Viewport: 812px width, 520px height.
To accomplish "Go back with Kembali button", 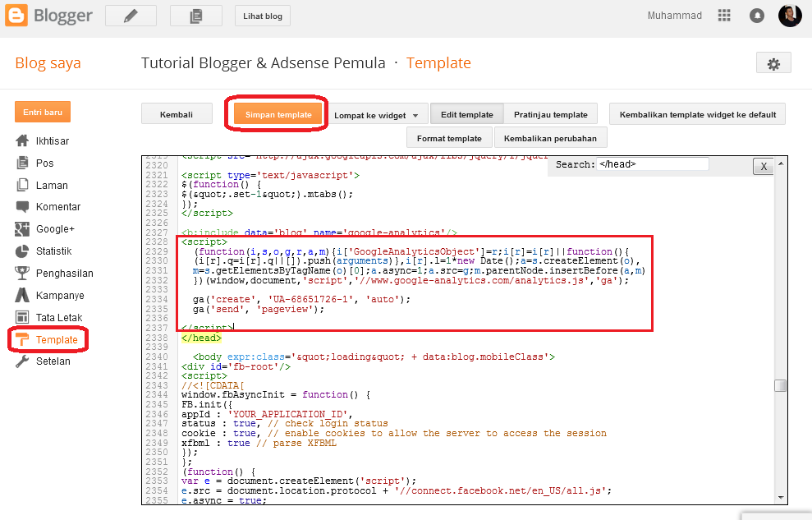I will coord(177,114).
